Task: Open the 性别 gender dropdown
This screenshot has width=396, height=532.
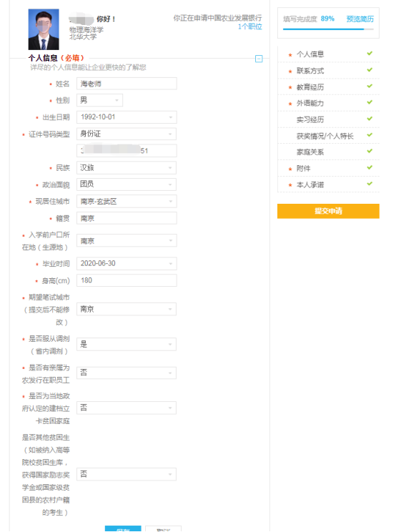Action: 99,100
